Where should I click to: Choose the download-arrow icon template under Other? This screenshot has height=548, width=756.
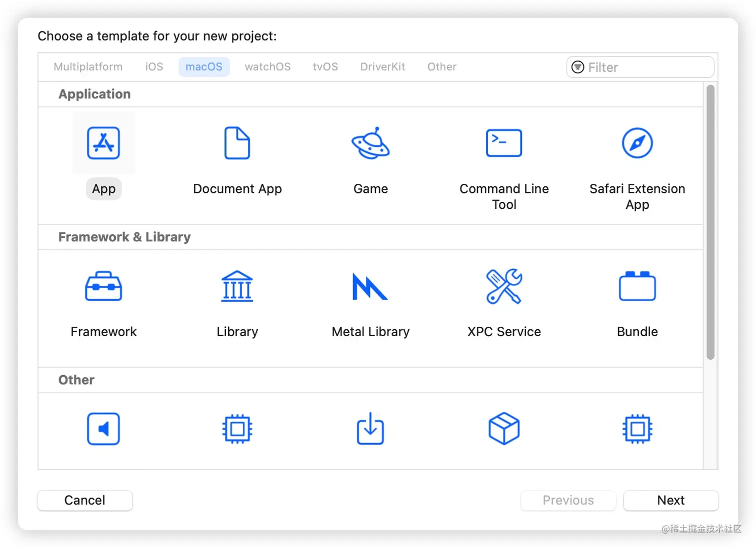click(x=370, y=428)
